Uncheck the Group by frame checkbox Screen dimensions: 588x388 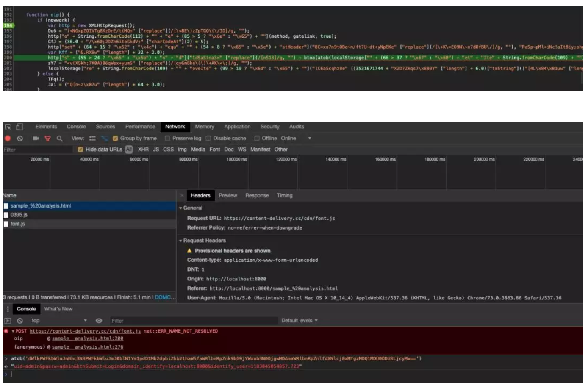tap(115, 139)
